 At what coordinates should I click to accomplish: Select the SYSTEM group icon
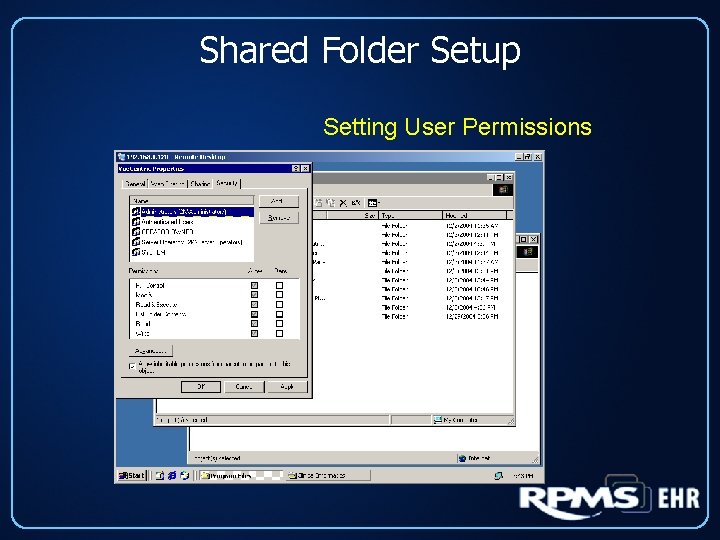coord(136,252)
